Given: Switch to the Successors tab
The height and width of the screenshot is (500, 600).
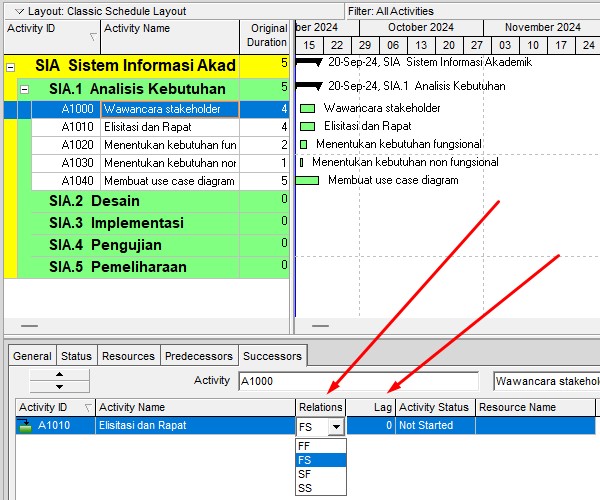Looking at the screenshot, I should (272, 356).
